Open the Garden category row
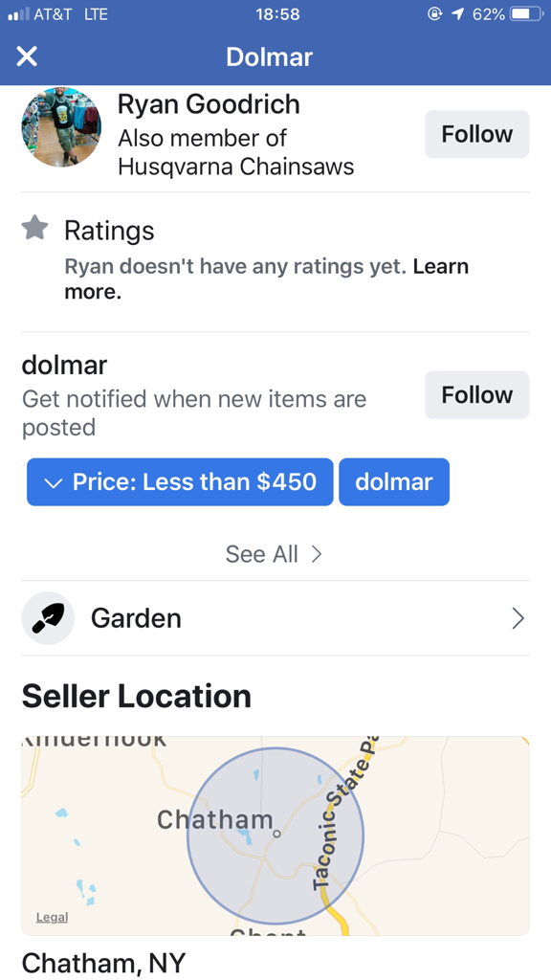Screen dimensions: 551x980 click(275, 618)
